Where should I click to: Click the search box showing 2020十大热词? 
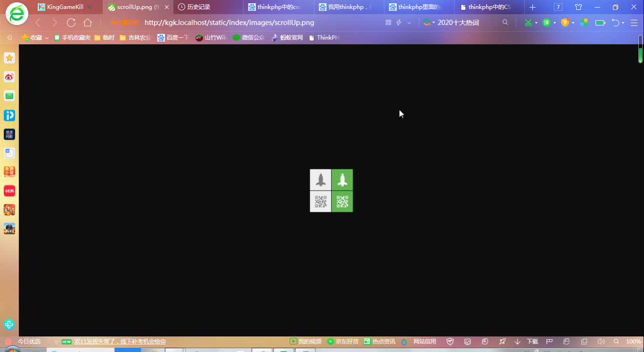(x=458, y=23)
